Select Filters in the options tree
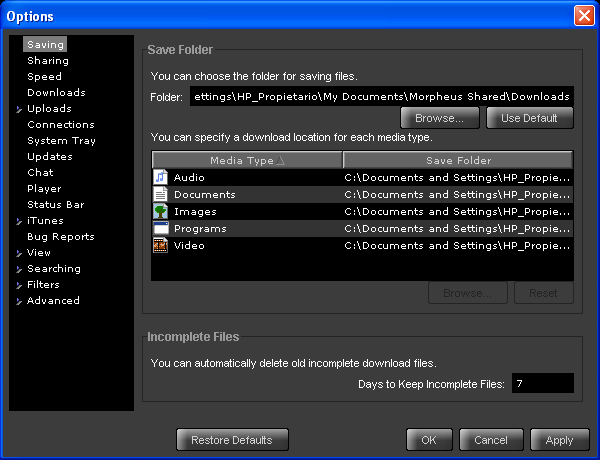600x460 pixels. (x=43, y=285)
